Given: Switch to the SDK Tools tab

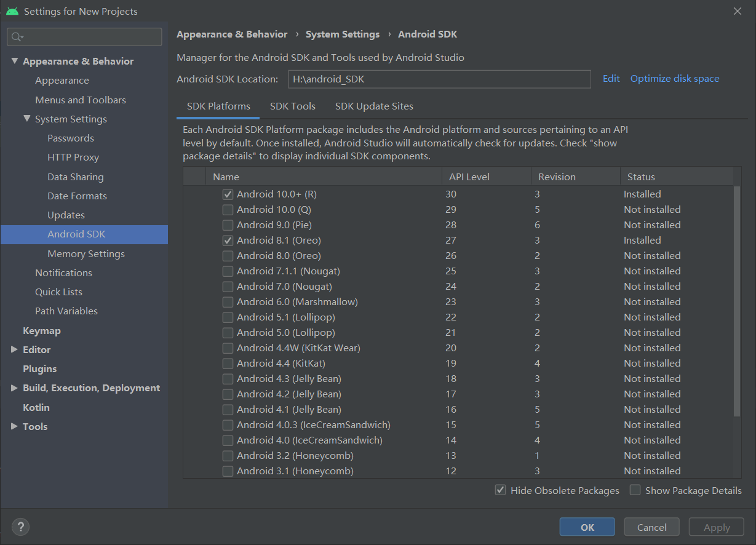Looking at the screenshot, I should (293, 106).
